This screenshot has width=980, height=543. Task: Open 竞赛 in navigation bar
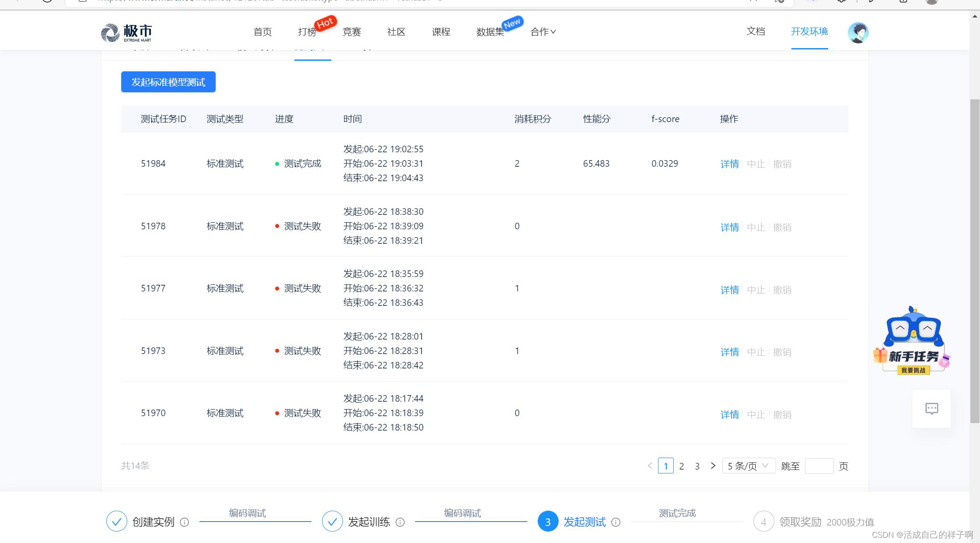coord(351,32)
